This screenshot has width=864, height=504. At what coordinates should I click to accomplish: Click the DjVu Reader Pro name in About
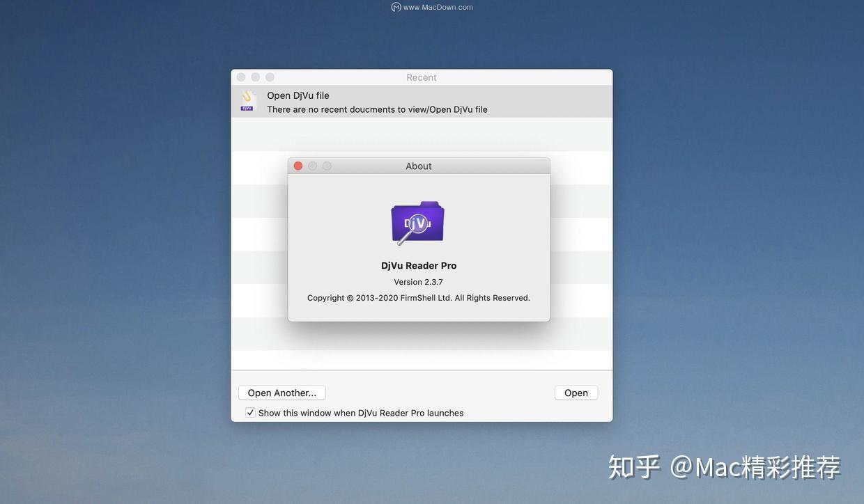(x=418, y=265)
